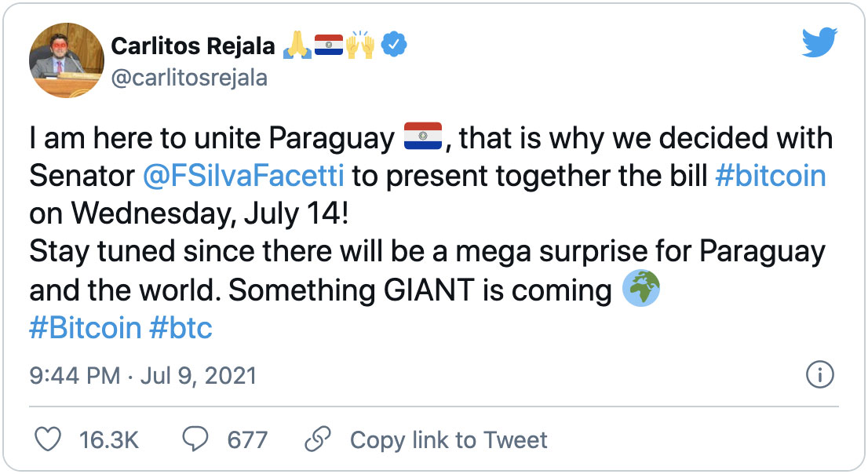Click the chain link copy icon
Image resolution: width=868 pixels, height=474 pixels.
click(317, 439)
